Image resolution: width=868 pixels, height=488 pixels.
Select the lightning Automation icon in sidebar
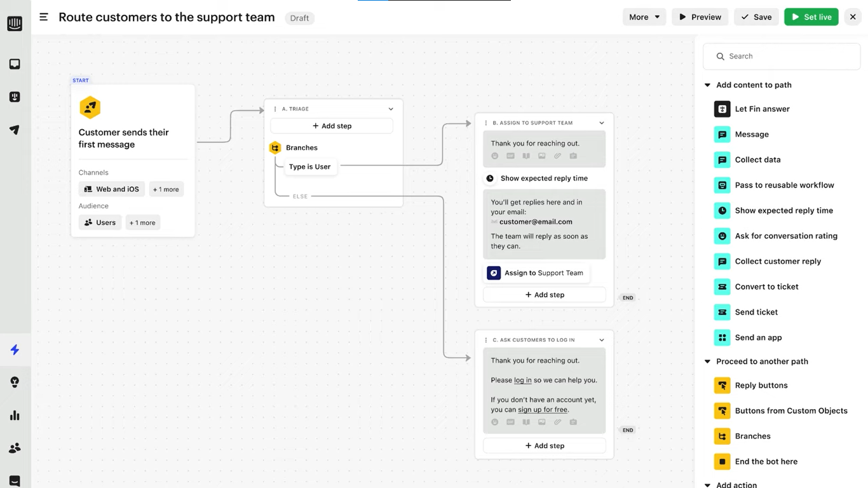coord(15,349)
